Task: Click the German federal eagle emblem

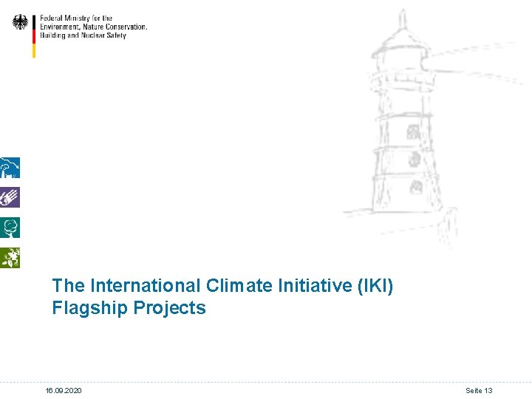Action: [x=20, y=22]
